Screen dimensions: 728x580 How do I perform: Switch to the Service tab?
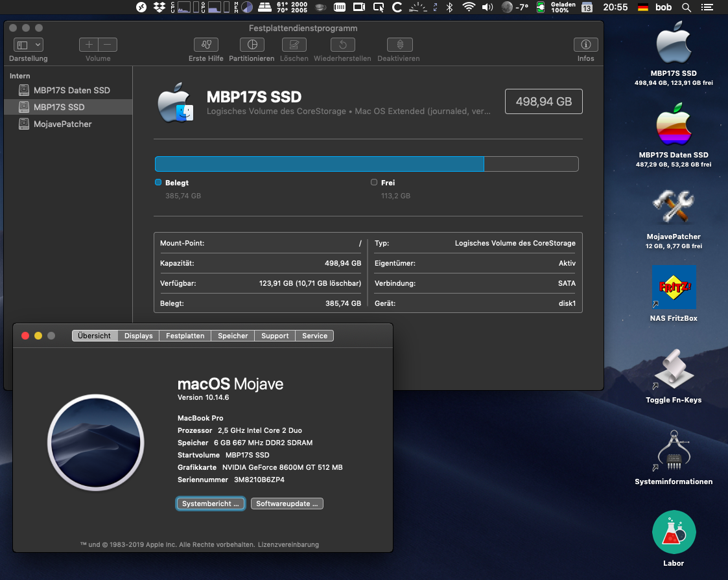coord(315,336)
